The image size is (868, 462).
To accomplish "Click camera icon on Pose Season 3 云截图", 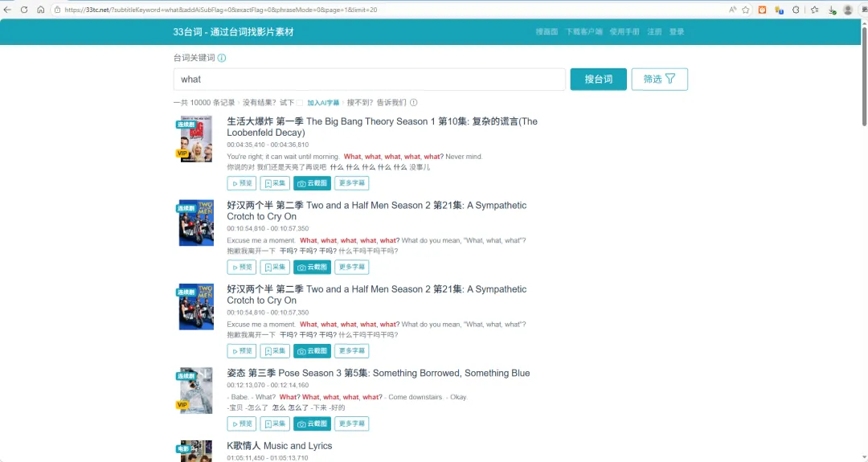I will [301, 423].
